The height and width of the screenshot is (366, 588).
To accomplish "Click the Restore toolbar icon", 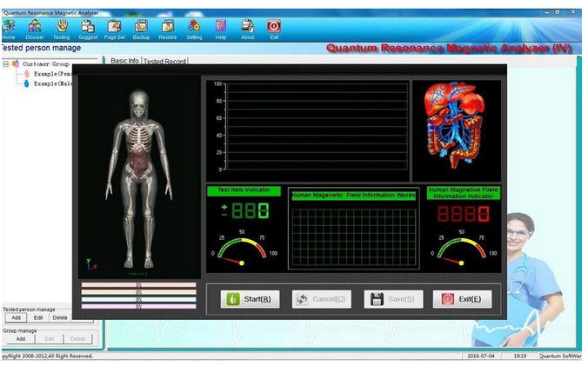I will [168, 30].
